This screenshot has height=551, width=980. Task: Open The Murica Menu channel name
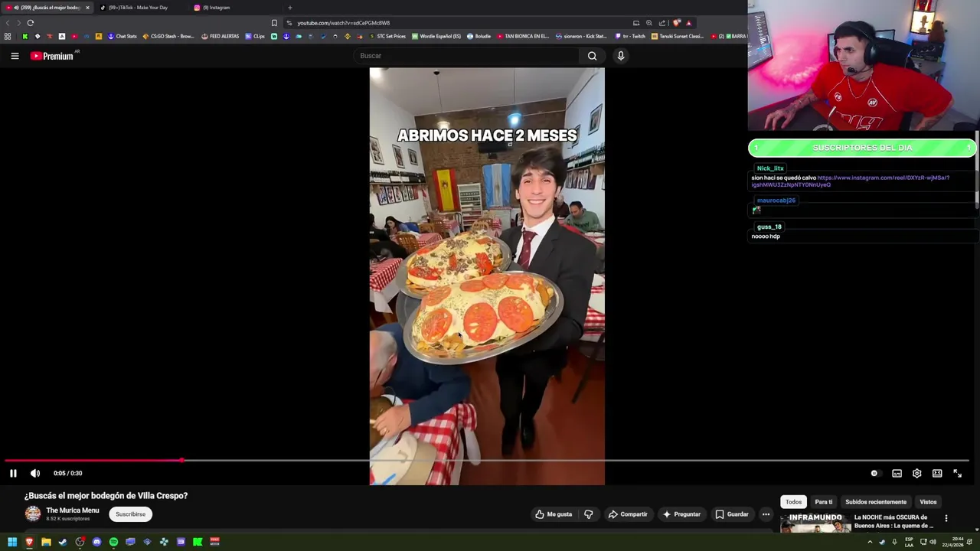pos(73,510)
